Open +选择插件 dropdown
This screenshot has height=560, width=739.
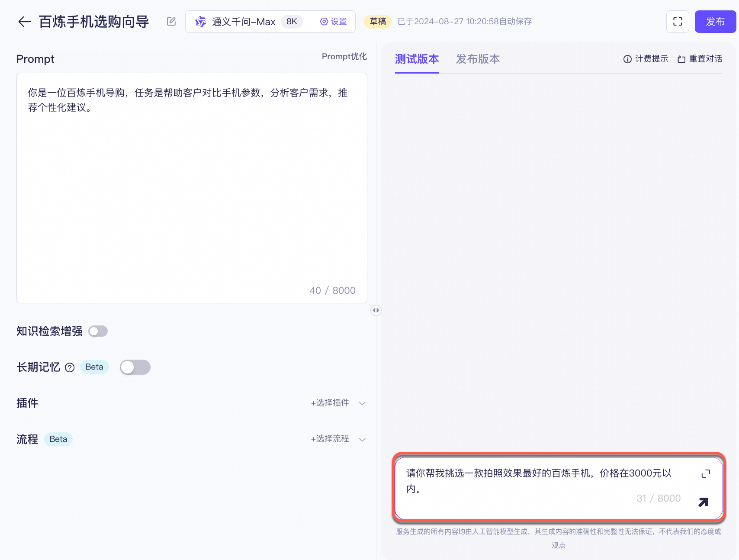point(330,403)
